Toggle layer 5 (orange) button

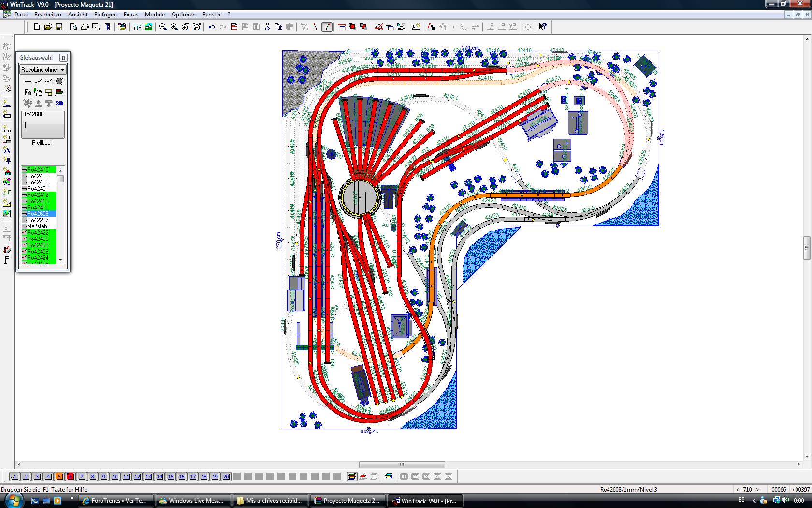[59, 477]
